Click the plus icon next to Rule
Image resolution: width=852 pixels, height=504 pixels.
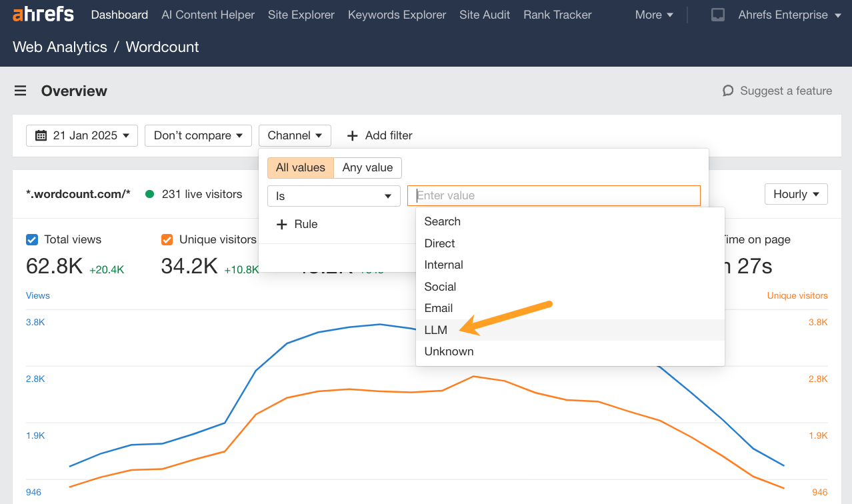pyautogui.click(x=281, y=224)
